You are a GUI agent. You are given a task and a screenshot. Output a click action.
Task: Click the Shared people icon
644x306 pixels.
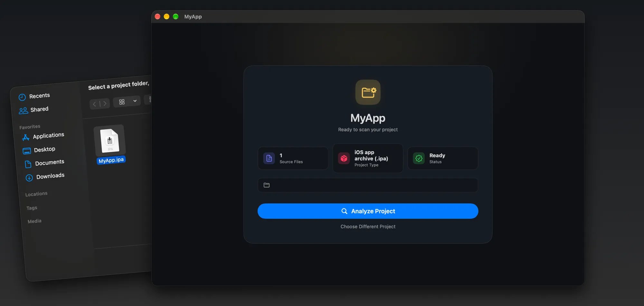coord(23,111)
